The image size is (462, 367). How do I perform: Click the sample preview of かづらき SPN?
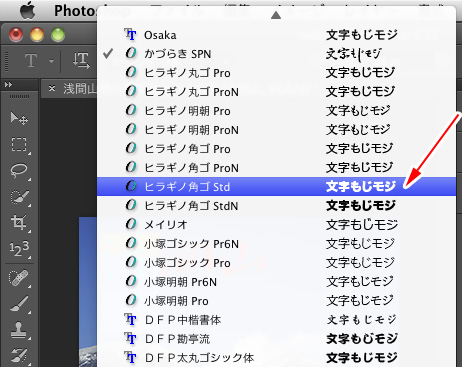(353, 54)
